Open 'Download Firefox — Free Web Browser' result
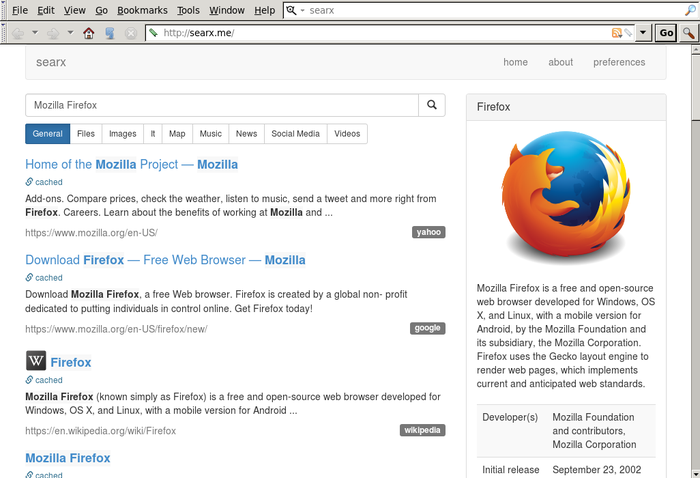700x478 pixels. pos(165,260)
